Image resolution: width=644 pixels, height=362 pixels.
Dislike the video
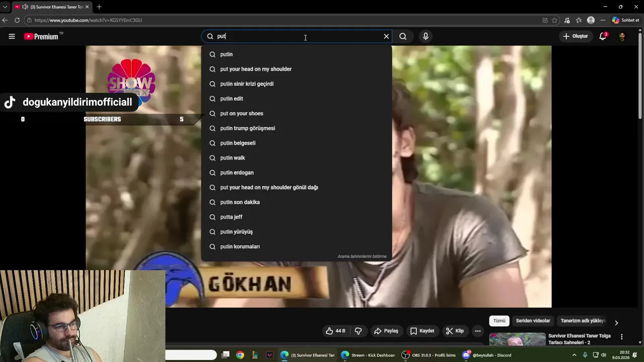point(358,331)
